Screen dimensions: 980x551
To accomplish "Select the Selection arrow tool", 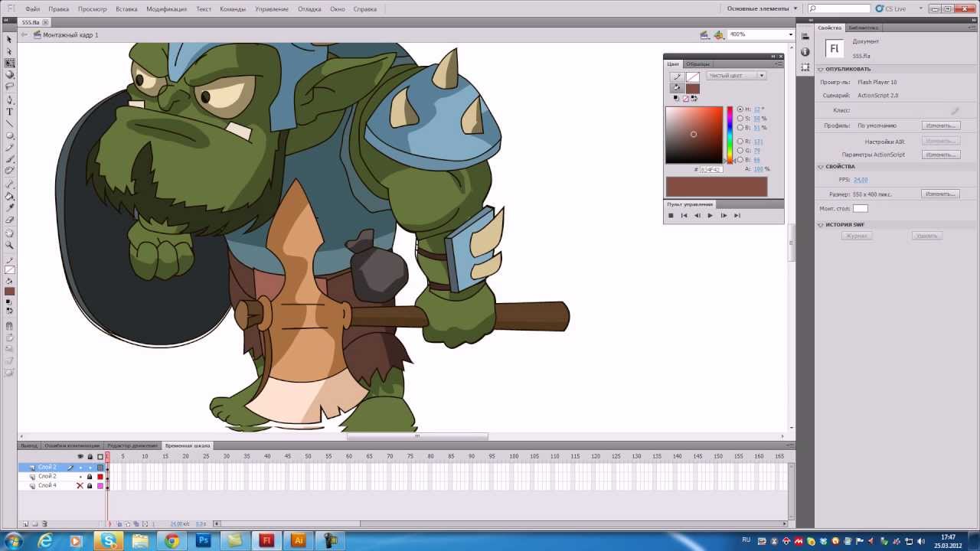I will (x=9, y=39).
